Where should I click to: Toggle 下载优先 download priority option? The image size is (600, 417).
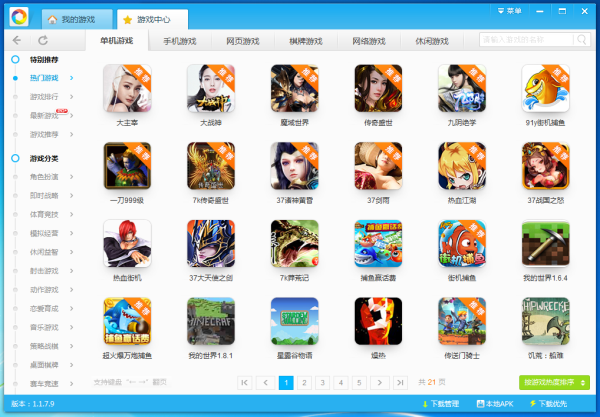point(551,404)
